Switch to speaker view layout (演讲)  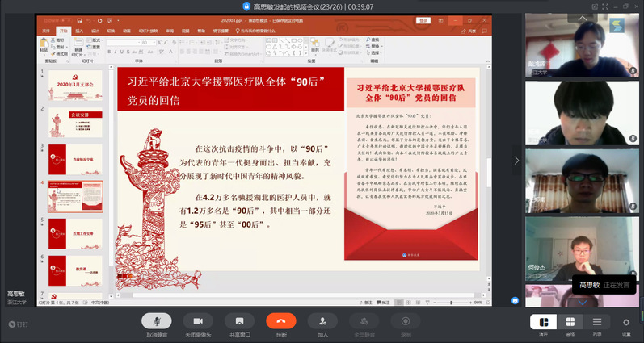tap(544, 322)
